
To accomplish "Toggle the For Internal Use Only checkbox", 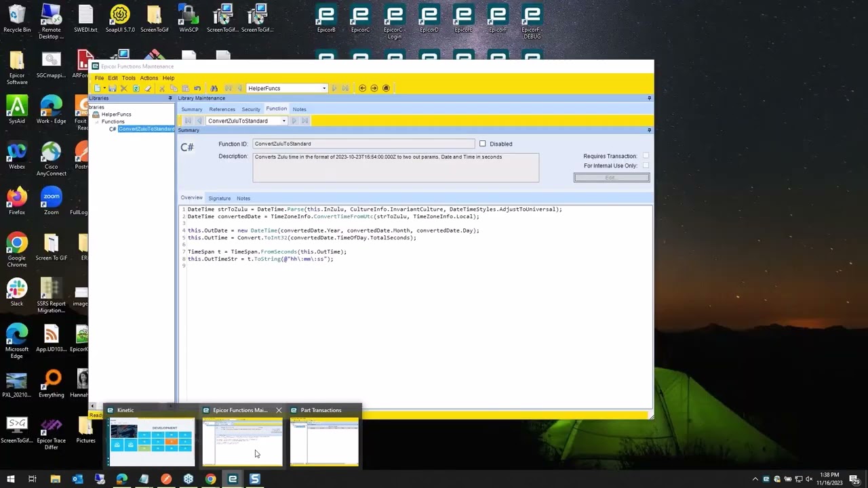I will tap(646, 165).
